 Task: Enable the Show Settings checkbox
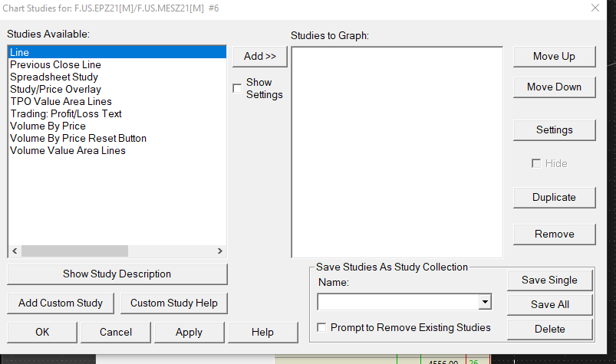[x=237, y=88]
